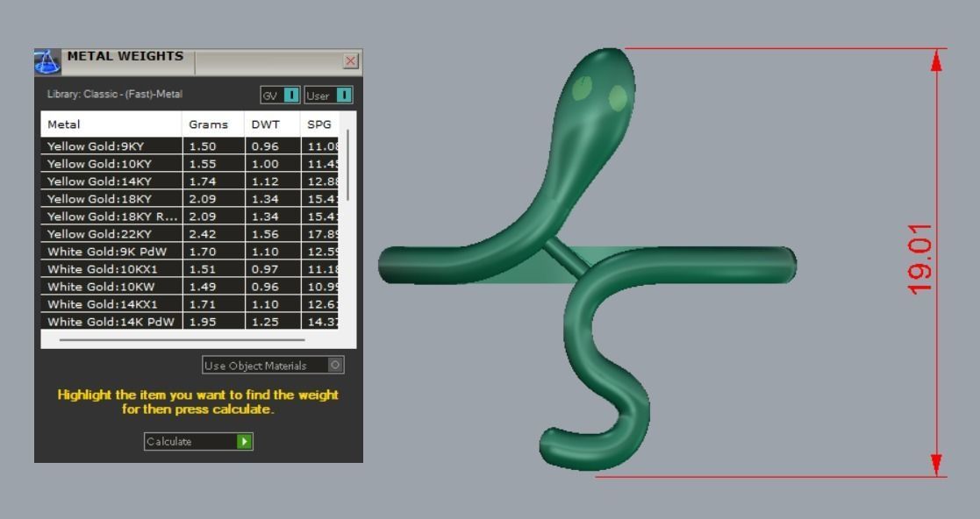Click the 1.56 DWT cell

tap(273, 233)
